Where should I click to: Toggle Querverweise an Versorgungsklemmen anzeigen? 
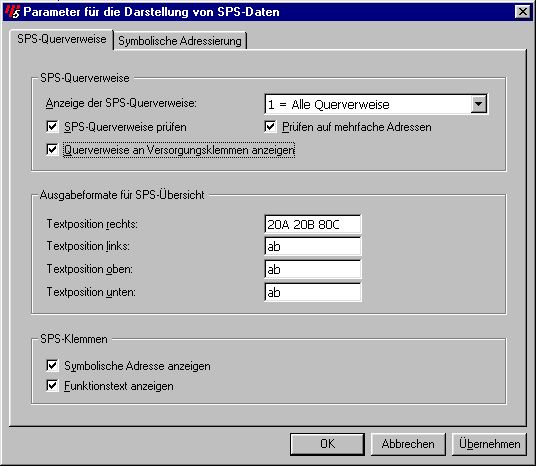click(x=52, y=150)
